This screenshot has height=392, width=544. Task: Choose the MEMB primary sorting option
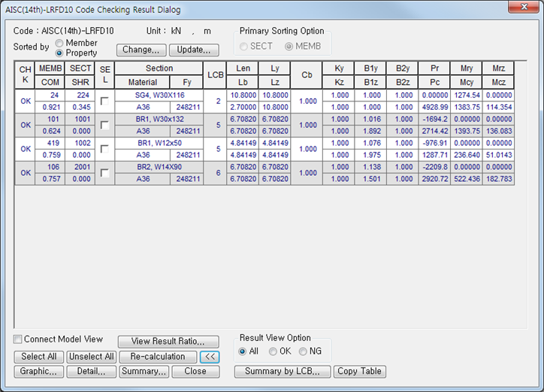[289, 47]
